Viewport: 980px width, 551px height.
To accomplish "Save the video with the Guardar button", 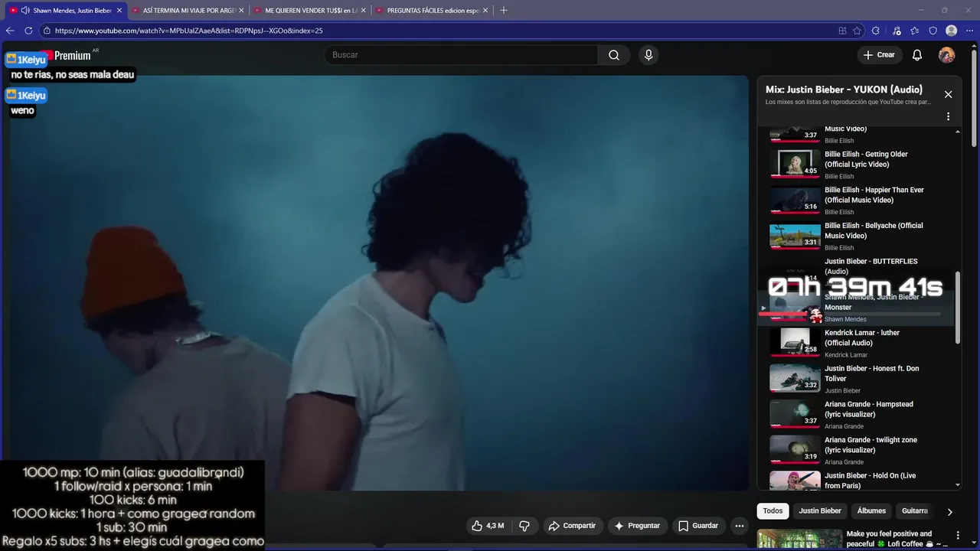I will tap(698, 526).
